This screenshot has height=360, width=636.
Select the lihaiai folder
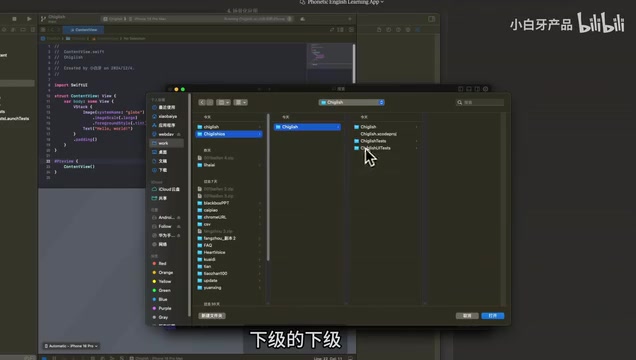[229, 165]
